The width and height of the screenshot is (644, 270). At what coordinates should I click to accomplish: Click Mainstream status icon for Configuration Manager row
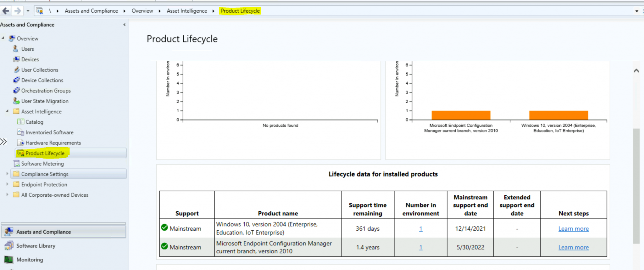click(x=164, y=246)
